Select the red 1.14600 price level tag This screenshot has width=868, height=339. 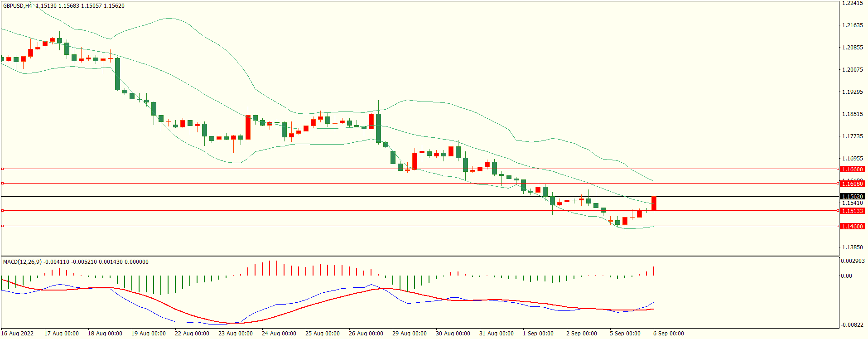(x=852, y=226)
